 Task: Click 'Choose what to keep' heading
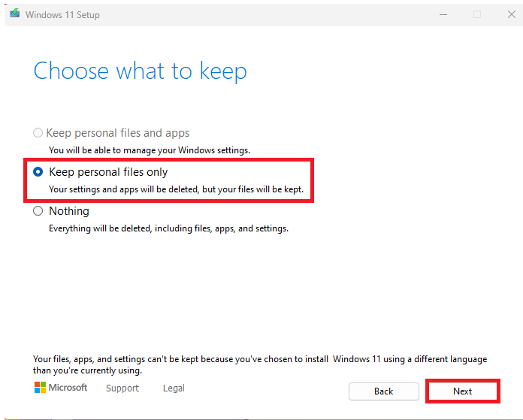coord(140,71)
